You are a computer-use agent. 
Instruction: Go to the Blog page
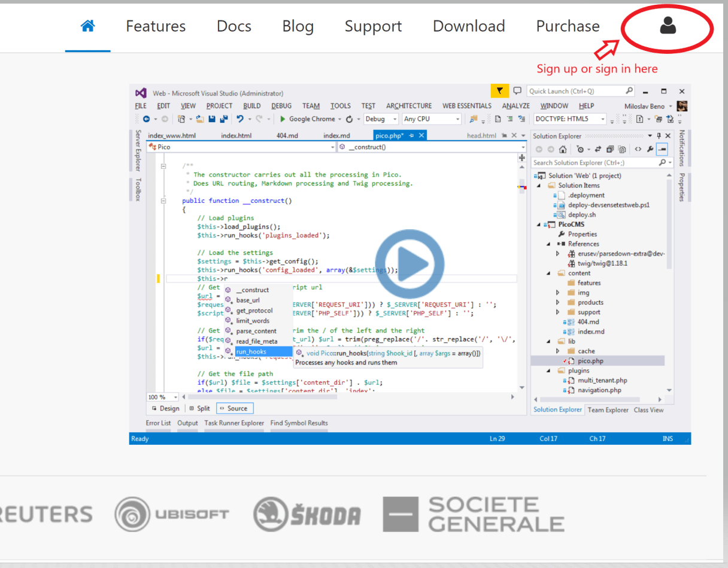click(298, 26)
